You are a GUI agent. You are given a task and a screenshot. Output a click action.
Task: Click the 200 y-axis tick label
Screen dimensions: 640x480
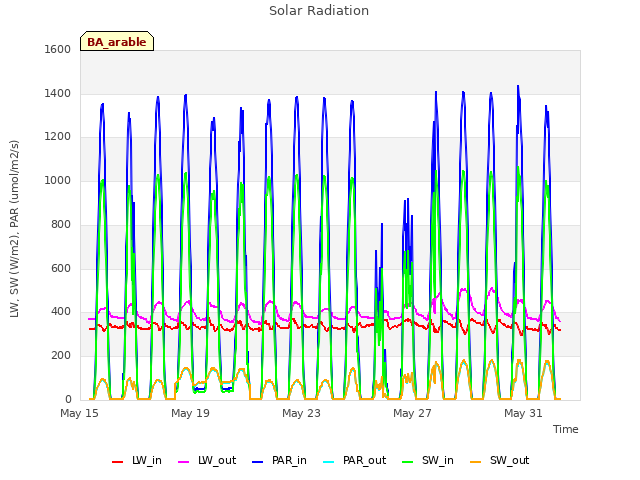(x=61, y=356)
